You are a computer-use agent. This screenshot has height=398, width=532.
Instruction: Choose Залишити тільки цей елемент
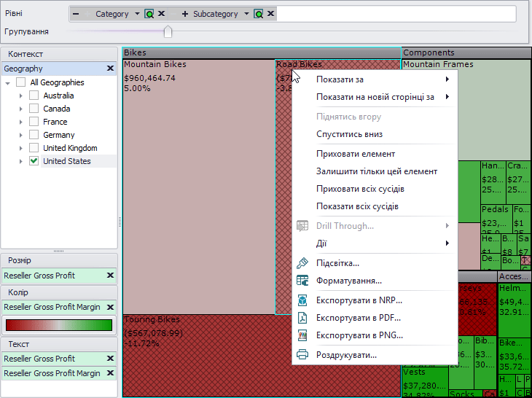(x=375, y=171)
